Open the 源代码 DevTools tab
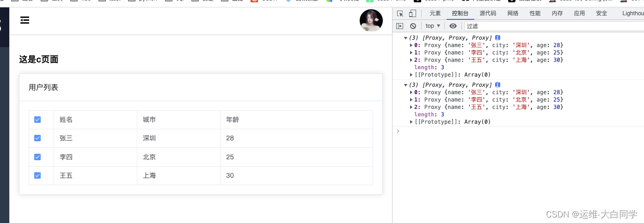644x223 pixels. click(x=488, y=13)
